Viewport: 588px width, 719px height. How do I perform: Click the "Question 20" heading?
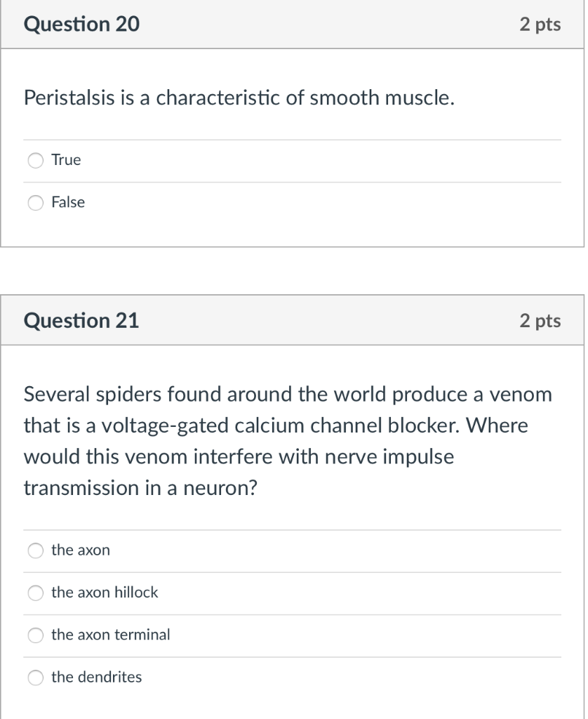click(x=81, y=25)
